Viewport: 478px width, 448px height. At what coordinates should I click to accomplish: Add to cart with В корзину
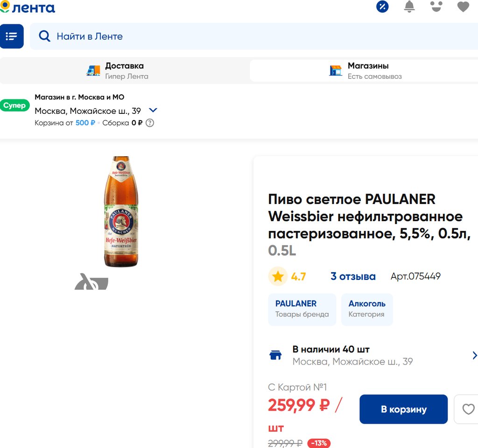[x=404, y=409]
